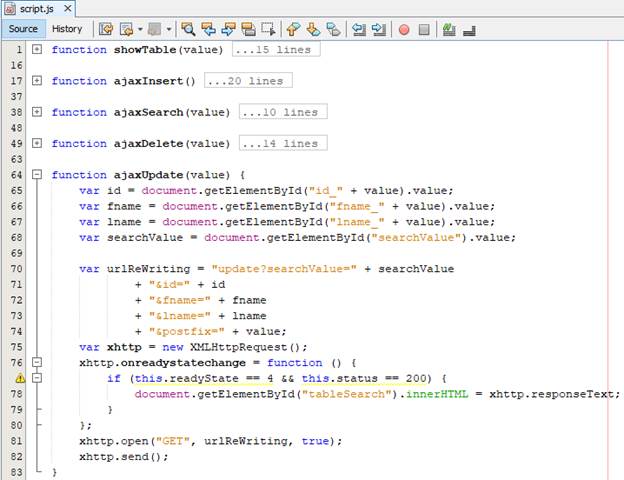Click the 'showTable' function name
The height and width of the screenshot is (480, 624).
pos(145,49)
